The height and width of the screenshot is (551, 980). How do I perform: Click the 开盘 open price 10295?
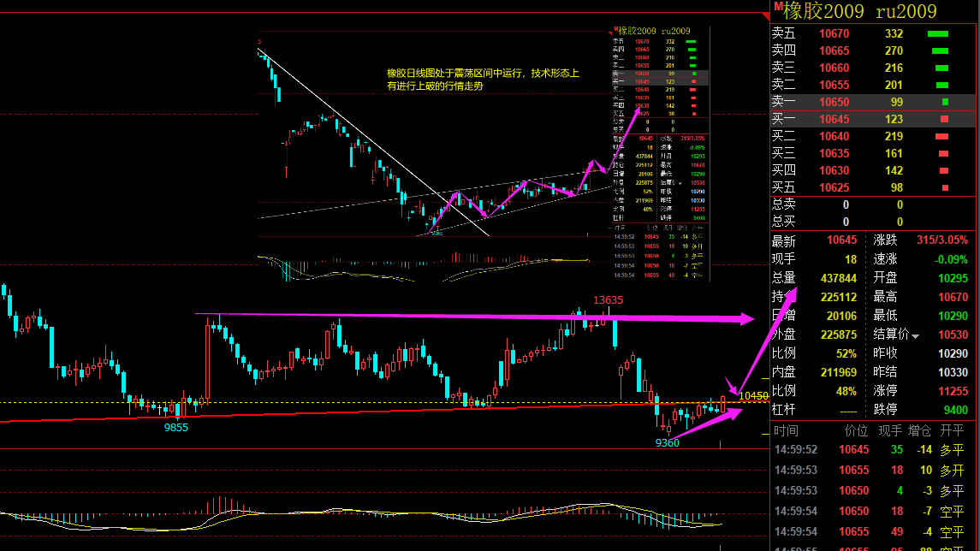[x=953, y=278]
